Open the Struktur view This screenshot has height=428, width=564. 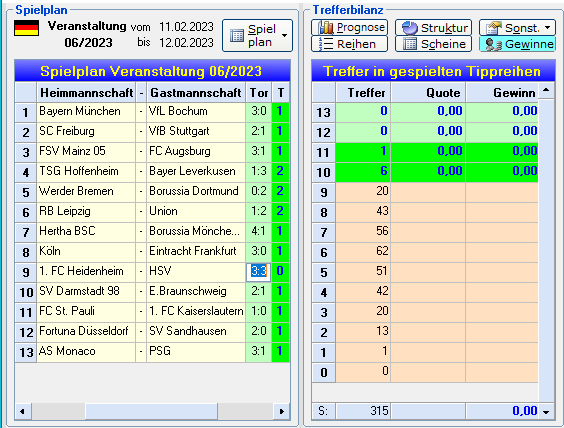[433, 27]
